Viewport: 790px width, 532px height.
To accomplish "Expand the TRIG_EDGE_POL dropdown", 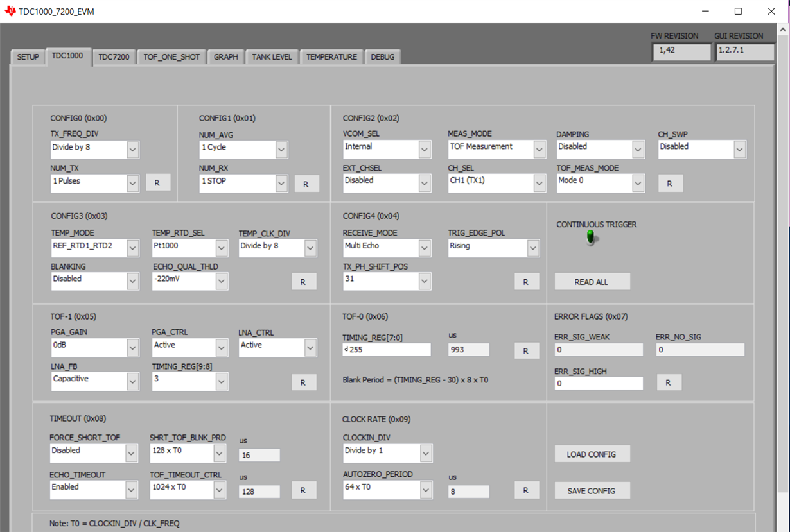I will (494, 248).
